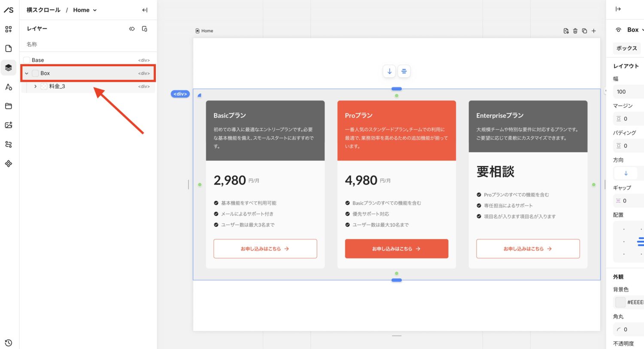Open the pages icon in left sidebar
The height and width of the screenshot is (349, 644).
(x=8, y=49)
